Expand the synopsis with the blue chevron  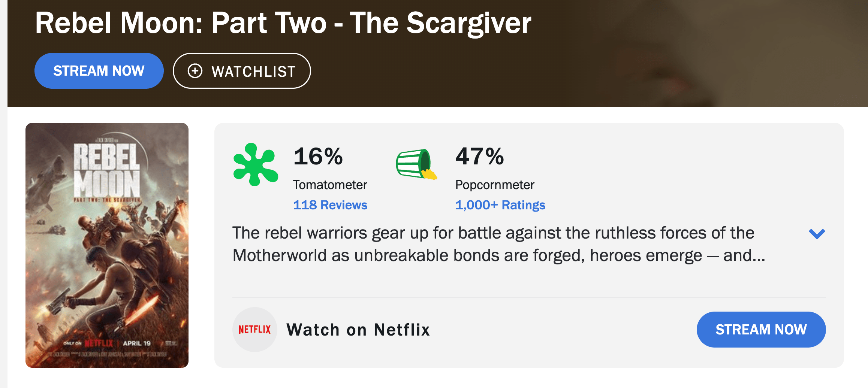[817, 234]
